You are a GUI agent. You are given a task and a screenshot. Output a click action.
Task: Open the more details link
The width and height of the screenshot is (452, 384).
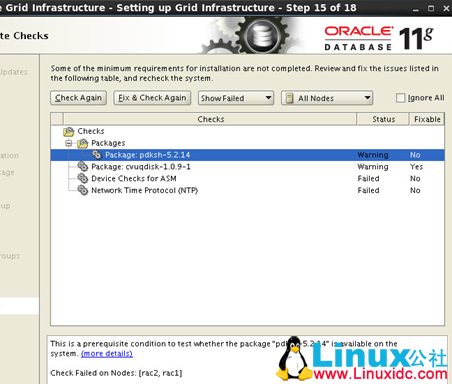tap(107, 353)
